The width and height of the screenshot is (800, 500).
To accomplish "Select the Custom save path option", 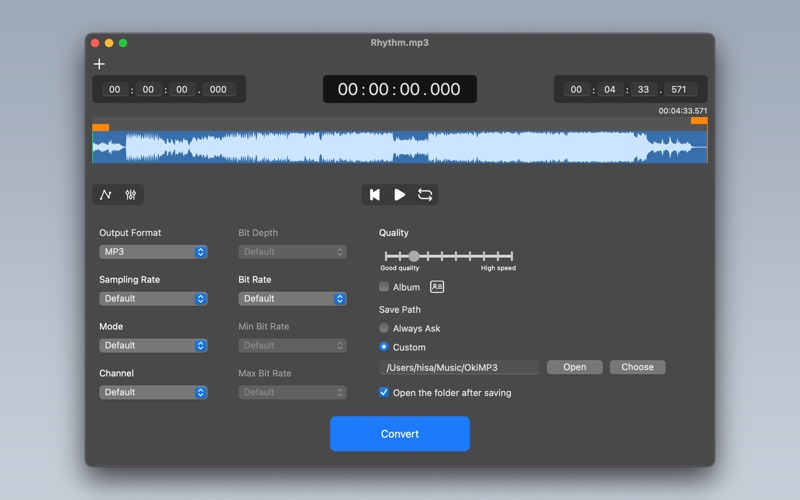I will click(x=384, y=347).
